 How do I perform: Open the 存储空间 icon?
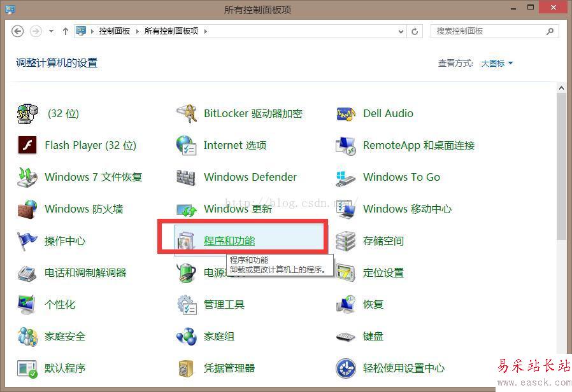coord(346,241)
